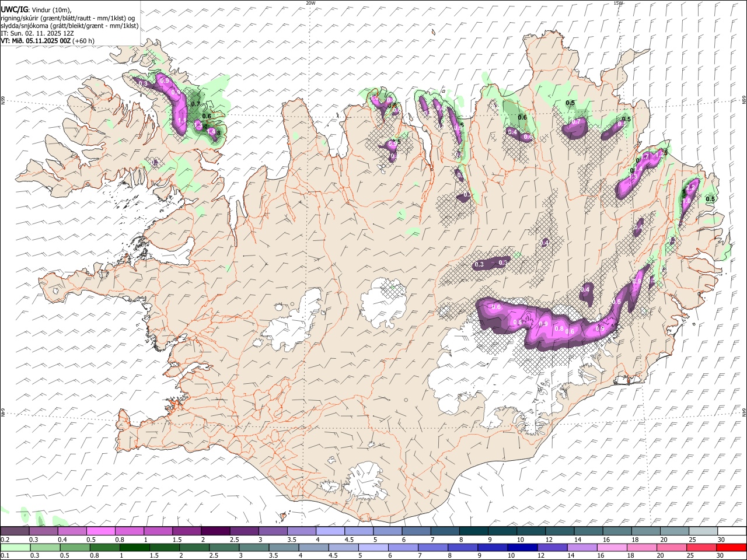The width and height of the screenshot is (747, 560).
Task: Select the darkest purple 2 swatch in upper scale
Action: click(x=215, y=531)
